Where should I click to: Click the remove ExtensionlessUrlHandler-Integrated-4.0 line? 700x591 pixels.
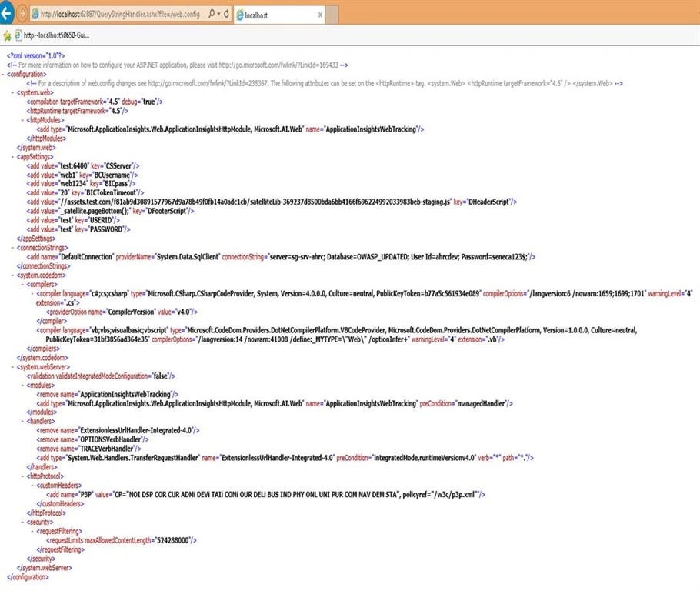pos(118,431)
